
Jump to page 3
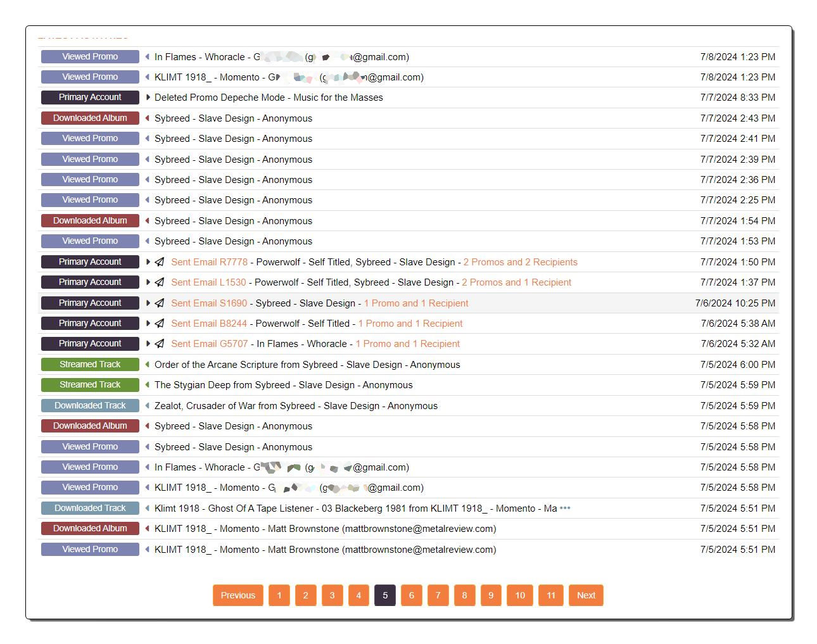(x=332, y=595)
